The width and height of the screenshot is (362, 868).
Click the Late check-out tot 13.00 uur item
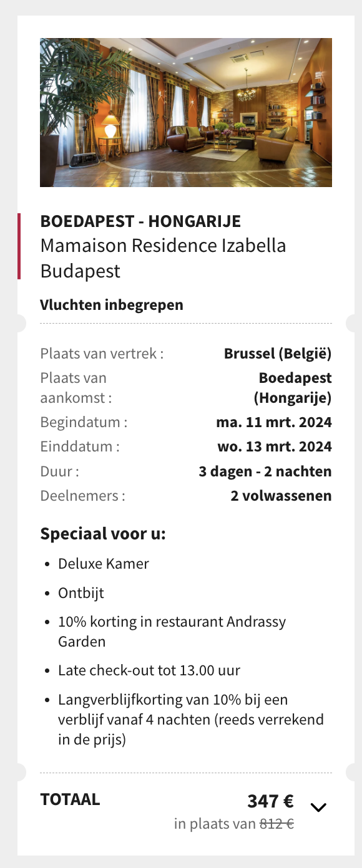click(x=149, y=670)
